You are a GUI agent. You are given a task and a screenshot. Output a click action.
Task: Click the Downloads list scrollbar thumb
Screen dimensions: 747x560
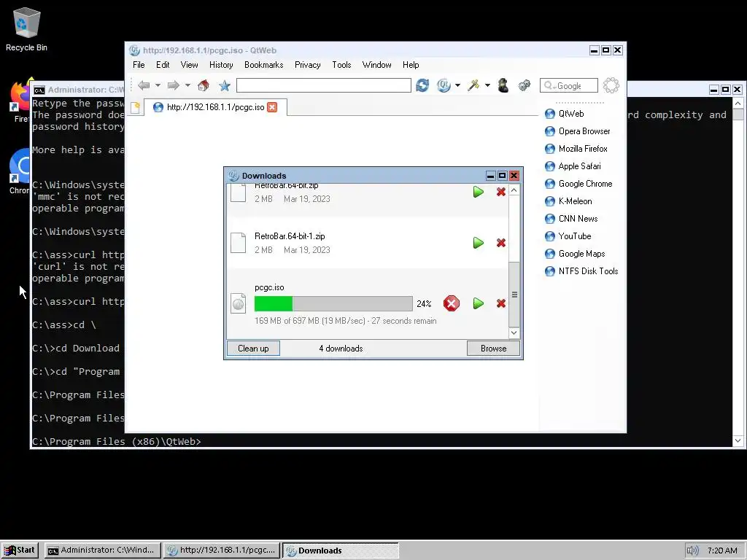point(514,295)
